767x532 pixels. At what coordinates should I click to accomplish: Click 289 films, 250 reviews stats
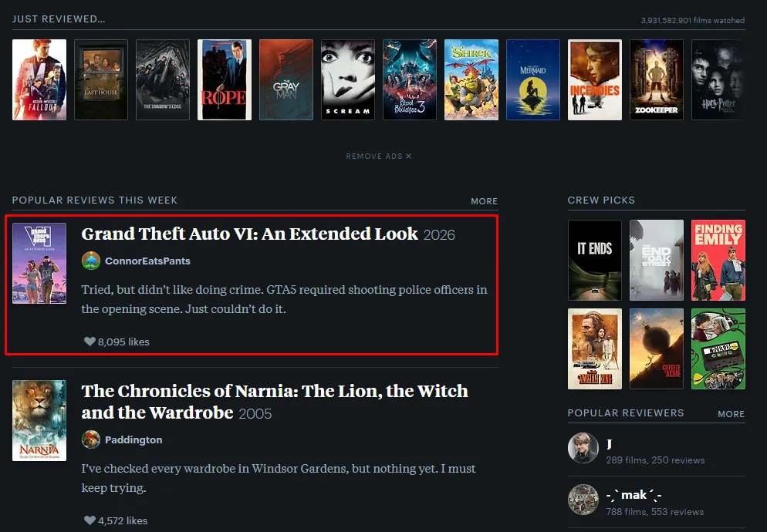[655, 460]
